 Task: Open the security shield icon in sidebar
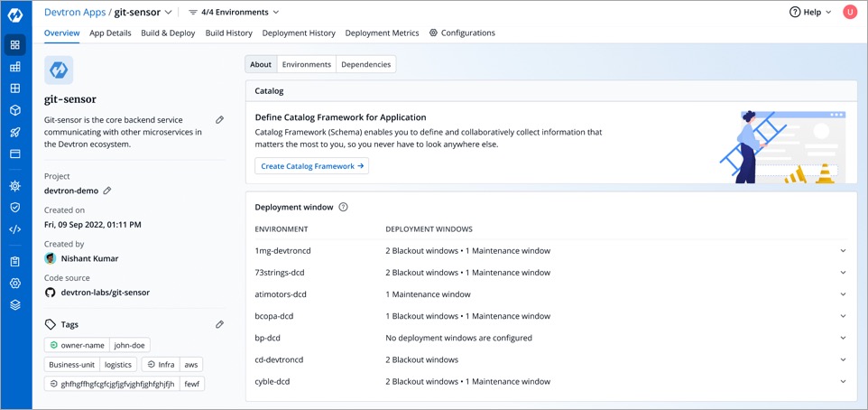[x=15, y=207]
